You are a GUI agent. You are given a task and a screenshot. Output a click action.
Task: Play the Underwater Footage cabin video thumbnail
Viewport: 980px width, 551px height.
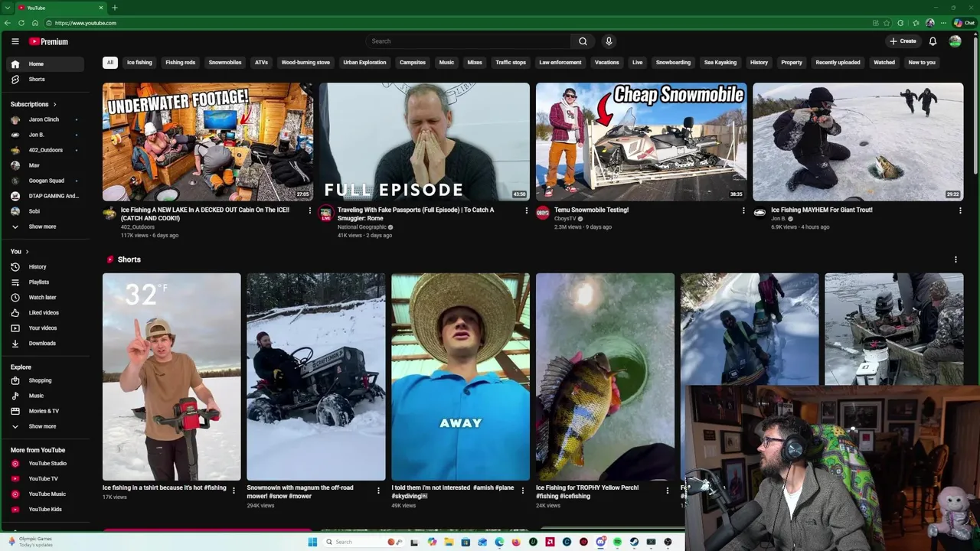tap(207, 142)
